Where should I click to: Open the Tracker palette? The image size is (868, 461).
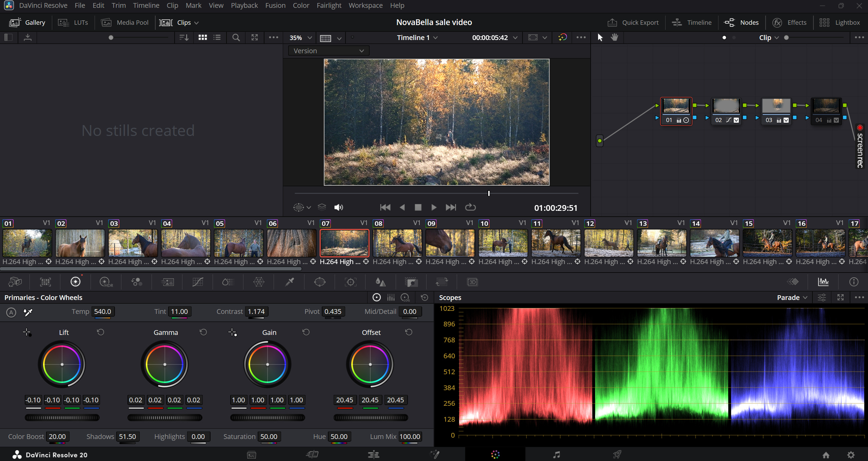tap(350, 282)
